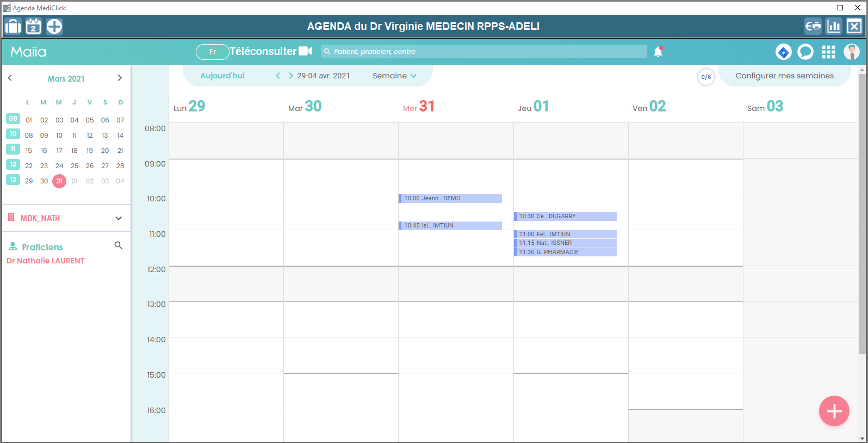
Task: Select Dr Nathalie LAURENT practitioner
Action: pos(46,261)
